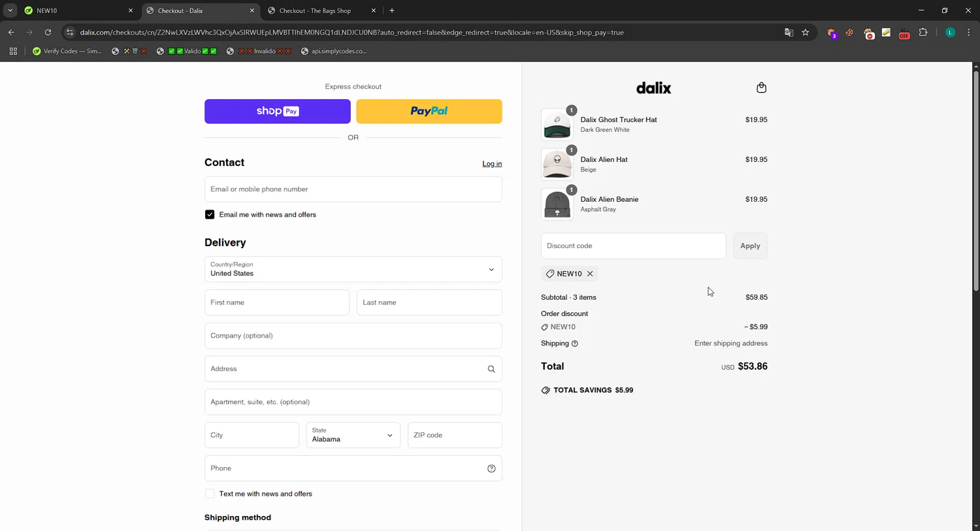Image resolution: width=980 pixels, height=531 pixels.
Task: Open the Extensions puzzle piece menu
Action: (923, 32)
